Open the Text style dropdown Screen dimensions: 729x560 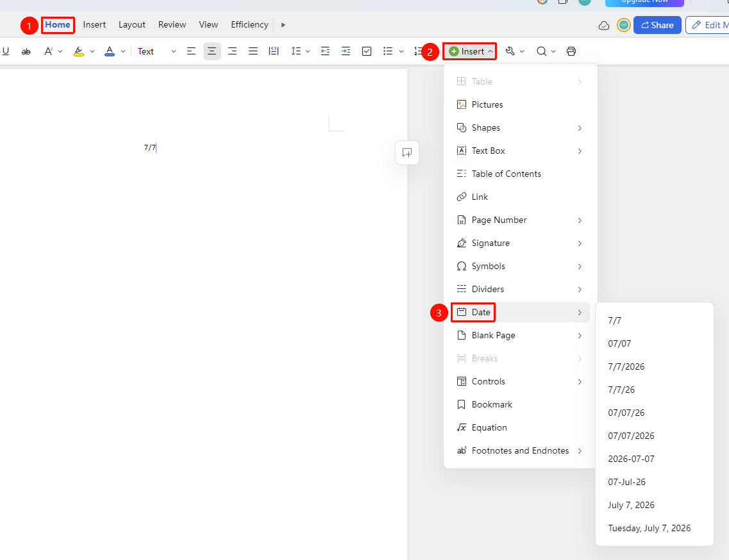[x=156, y=51]
